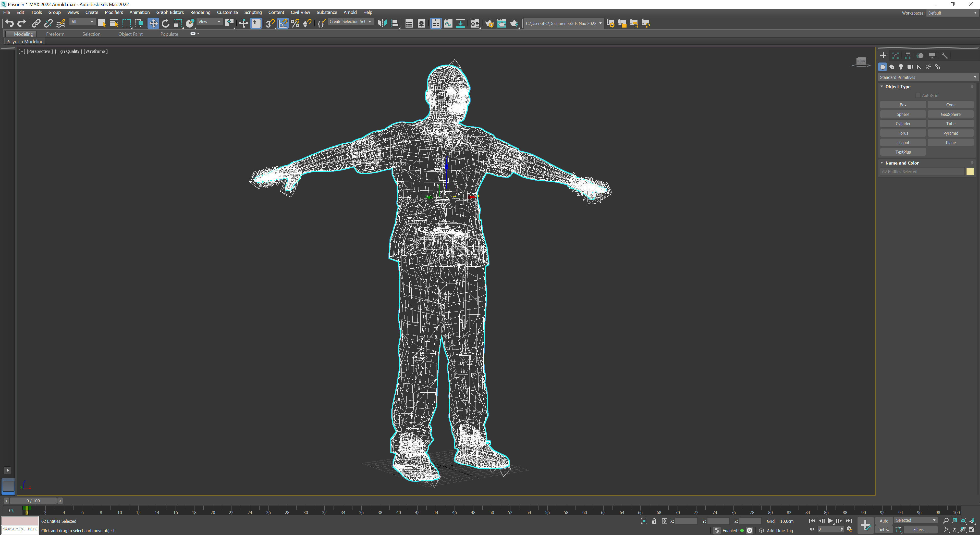Image resolution: width=980 pixels, height=535 pixels.
Task: Toggle the Layer Explorer
Action: click(421, 23)
